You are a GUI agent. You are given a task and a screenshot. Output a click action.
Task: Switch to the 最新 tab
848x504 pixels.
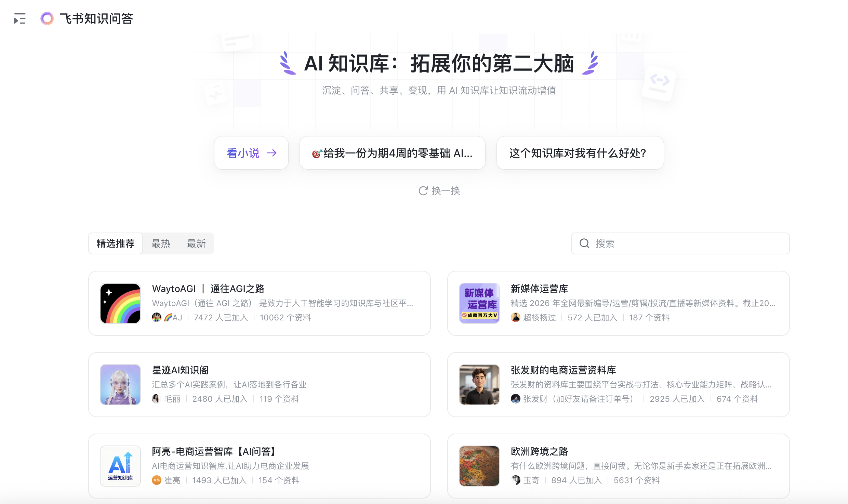click(196, 243)
